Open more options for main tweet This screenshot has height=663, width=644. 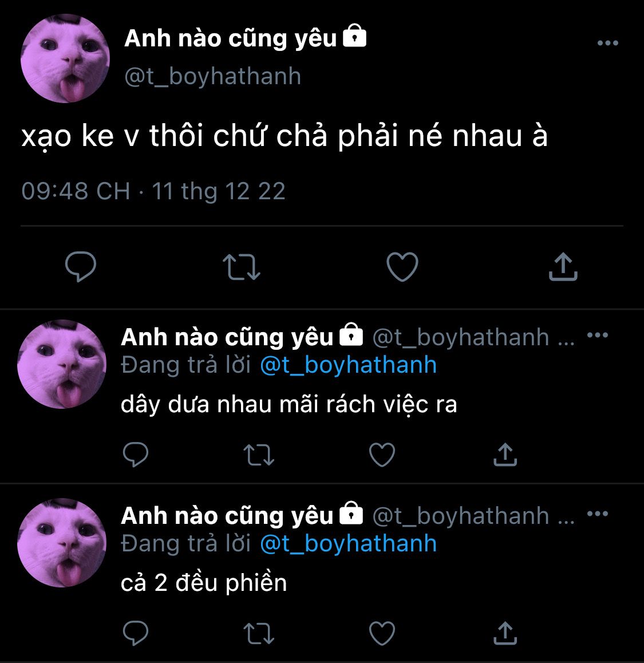pyautogui.click(x=607, y=43)
